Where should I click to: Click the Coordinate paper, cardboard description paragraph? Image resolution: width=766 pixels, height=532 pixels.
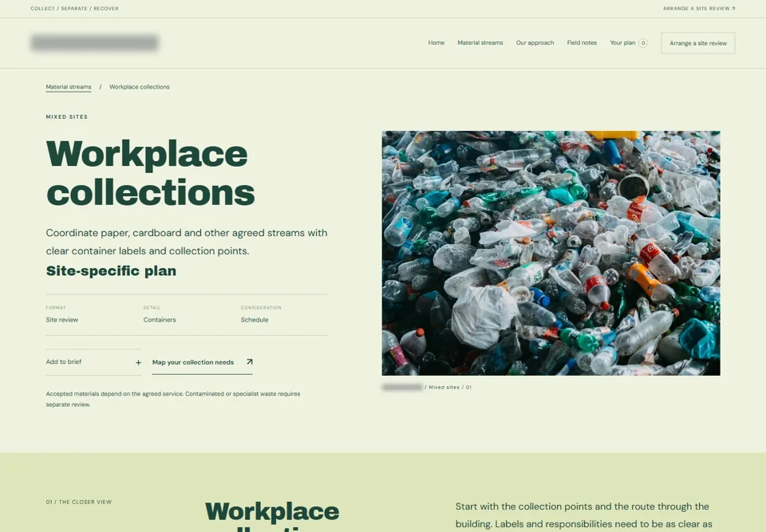(187, 242)
